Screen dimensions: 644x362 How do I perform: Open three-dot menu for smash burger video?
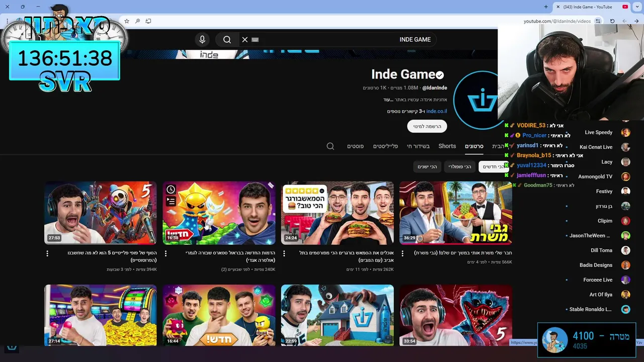[284, 253]
